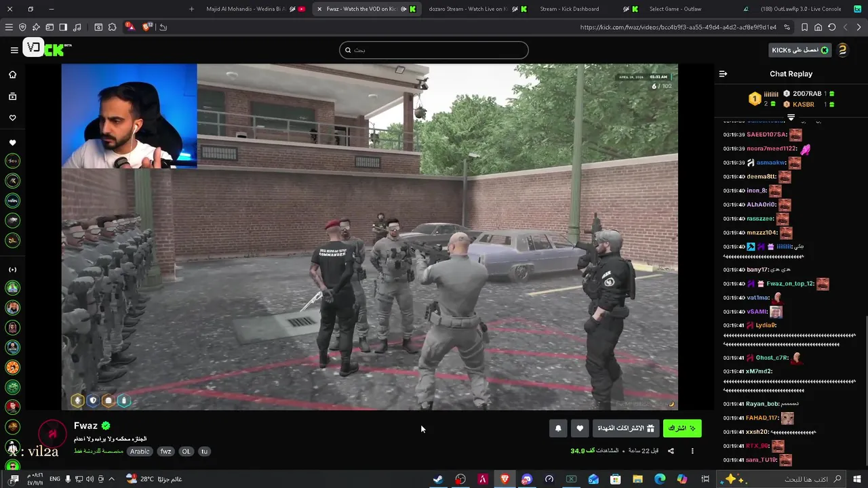Click the tu tag

pos(204,451)
